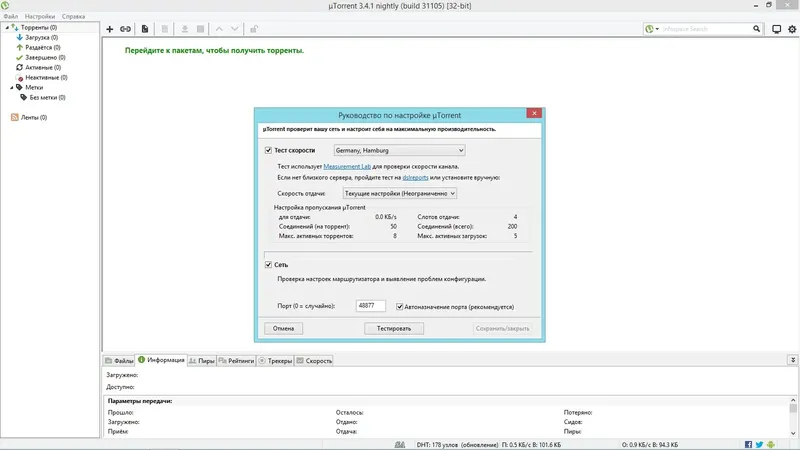Click Перейдите к пакетам green link
800x450 pixels.
tap(214, 51)
